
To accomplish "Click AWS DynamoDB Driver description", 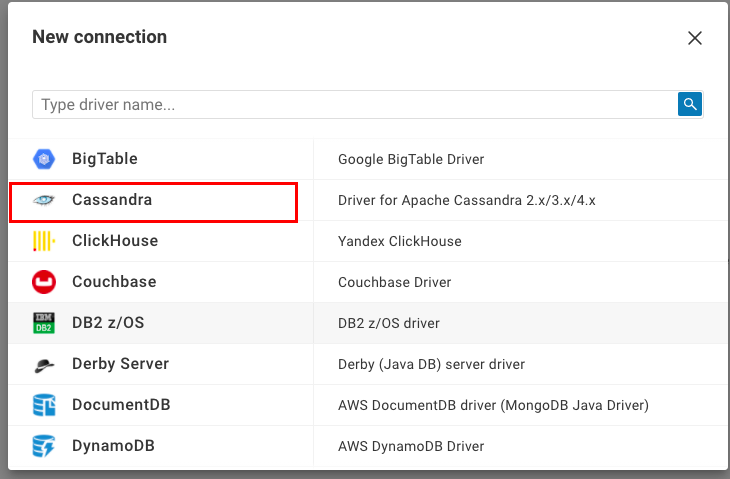I will (x=411, y=446).
